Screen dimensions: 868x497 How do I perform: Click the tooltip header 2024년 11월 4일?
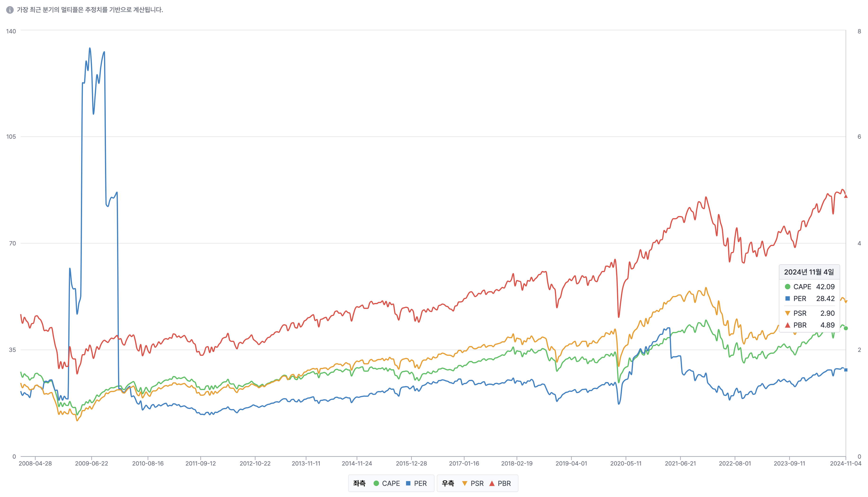click(x=809, y=272)
